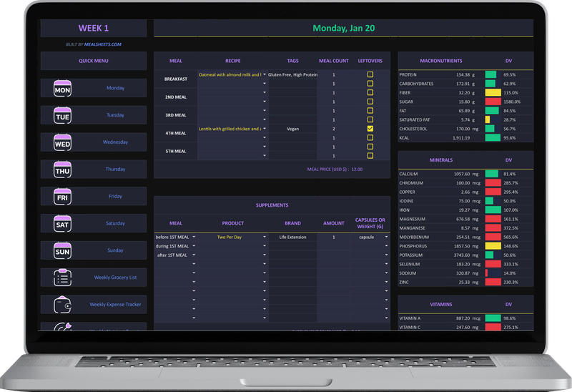The image size is (572, 392).
Task: Open the SUN calendar icon
Action: [62, 250]
